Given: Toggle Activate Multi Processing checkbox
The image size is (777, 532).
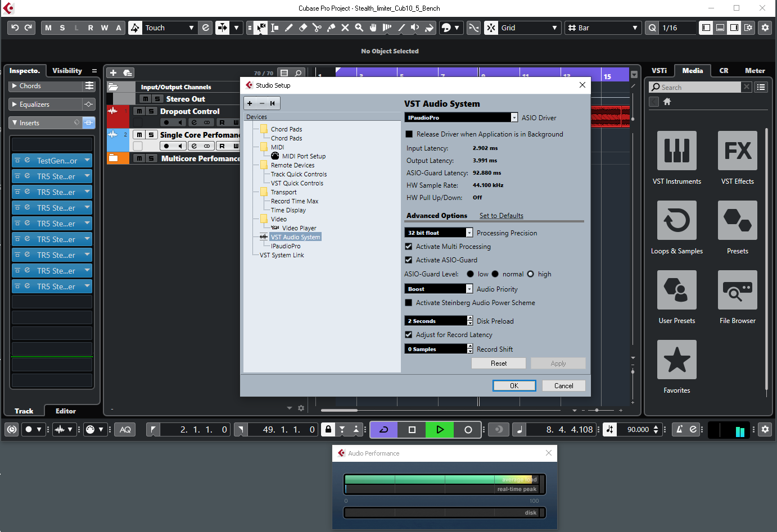Looking at the screenshot, I should click(409, 247).
